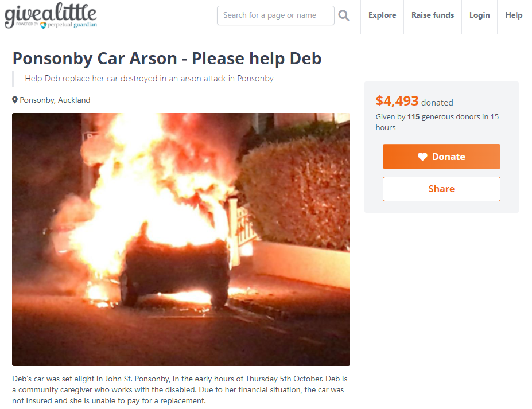The height and width of the screenshot is (409, 532).
Task: Click the Share button
Action: (x=441, y=189)
